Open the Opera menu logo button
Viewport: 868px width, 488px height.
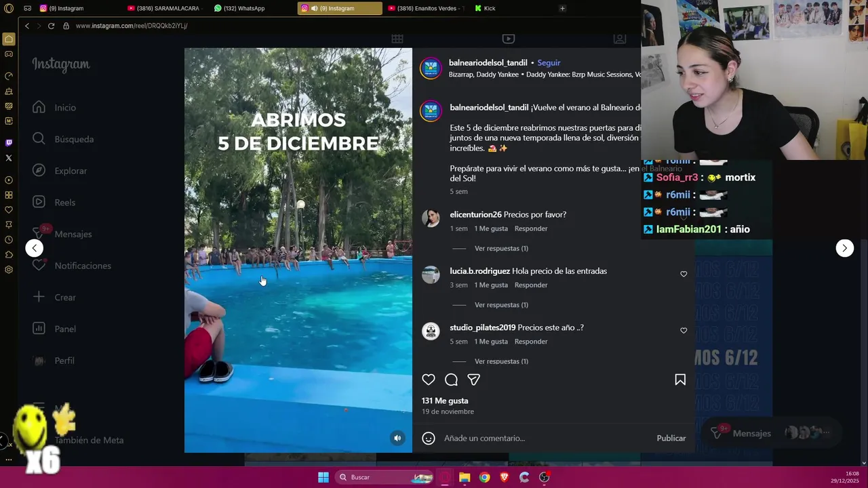click(9, 8)
